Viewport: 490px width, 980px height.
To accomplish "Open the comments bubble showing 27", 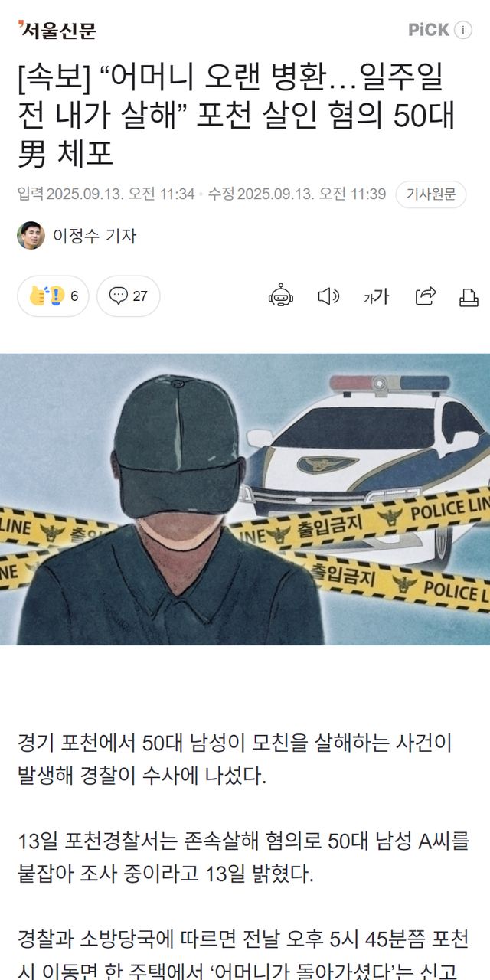I will click(x=128, y=296).
